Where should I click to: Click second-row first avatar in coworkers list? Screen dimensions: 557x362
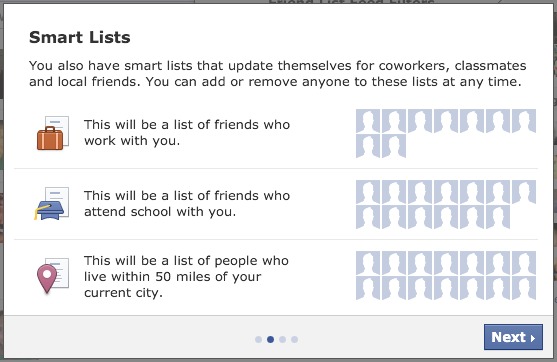368,146
